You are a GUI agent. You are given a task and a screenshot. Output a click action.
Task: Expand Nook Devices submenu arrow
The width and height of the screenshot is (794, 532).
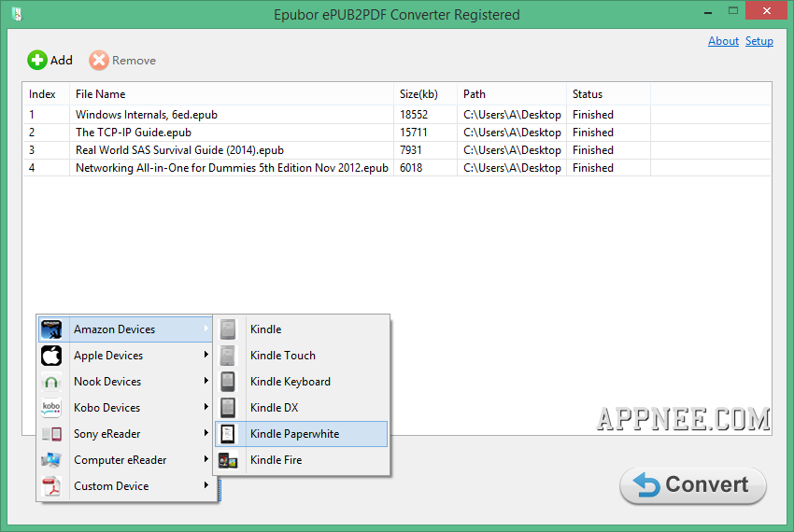point(206,381)
